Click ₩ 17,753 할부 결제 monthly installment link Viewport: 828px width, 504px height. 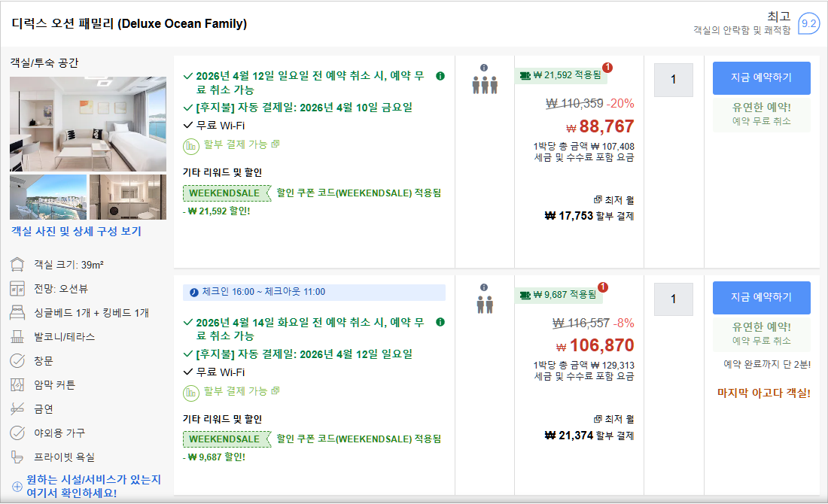tap(589, 216)
